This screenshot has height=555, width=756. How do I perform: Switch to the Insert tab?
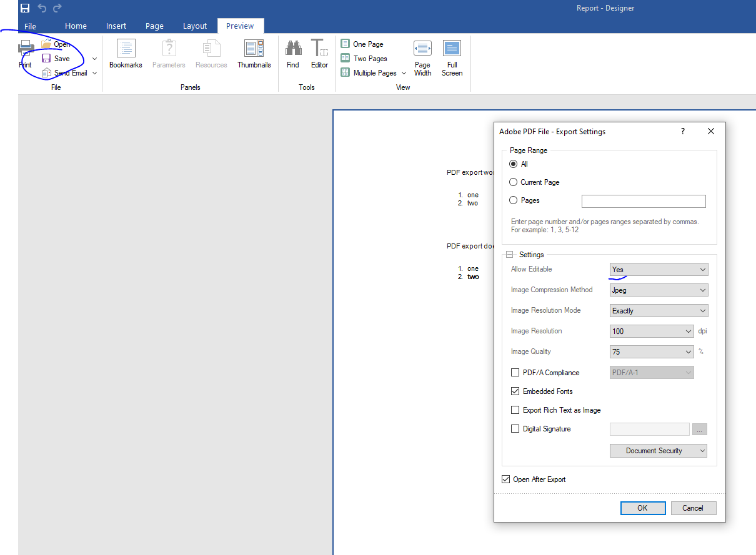point(116,26)
